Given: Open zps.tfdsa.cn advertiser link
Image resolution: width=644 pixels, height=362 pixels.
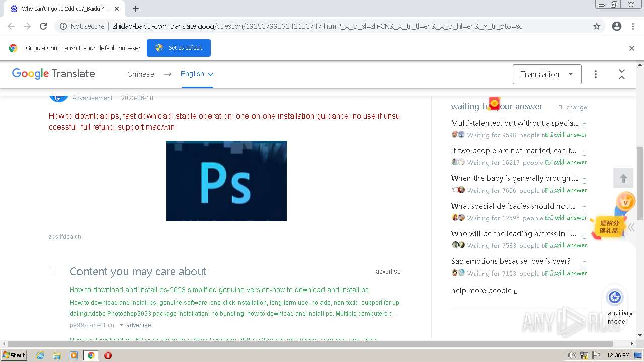Looking at the screenshot, I should [x=65, y=237].
